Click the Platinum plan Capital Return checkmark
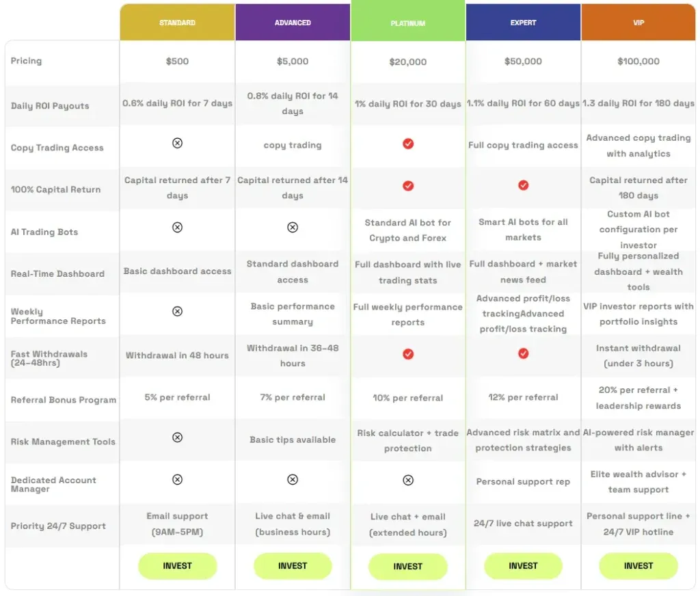The width and height of the screenshot is (700, 596). (408, 185)
